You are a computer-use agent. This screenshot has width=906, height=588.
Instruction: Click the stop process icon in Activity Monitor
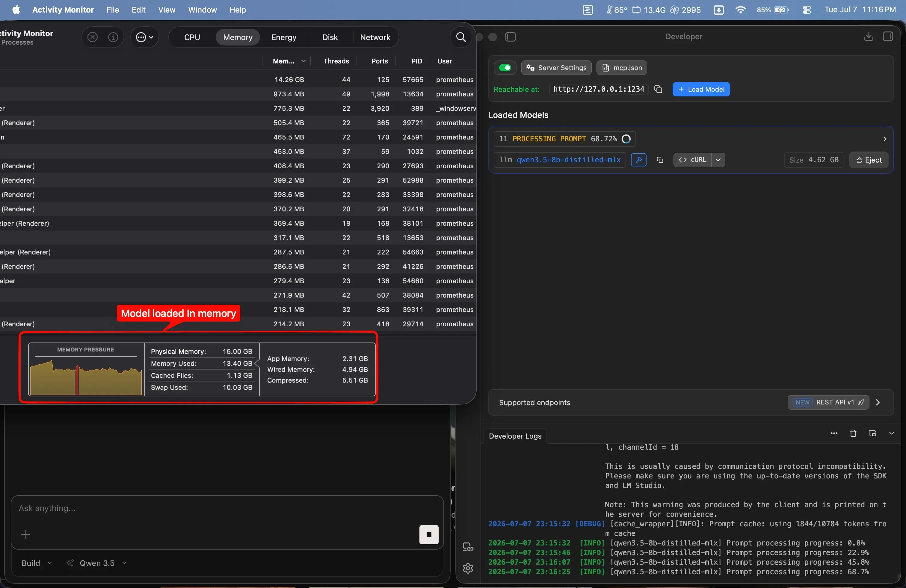click(93, 37)
